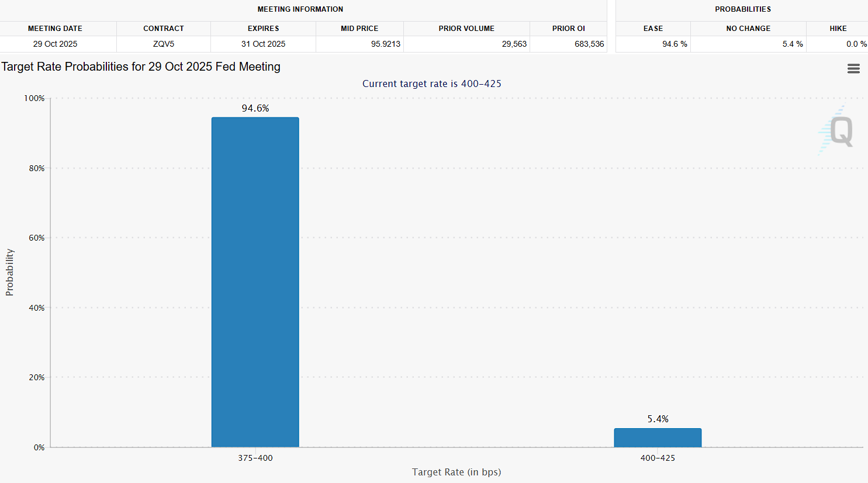This screenshot has width=868, height=483.
Task: Select the 94.6% bar data label
Action: [255, 108]
